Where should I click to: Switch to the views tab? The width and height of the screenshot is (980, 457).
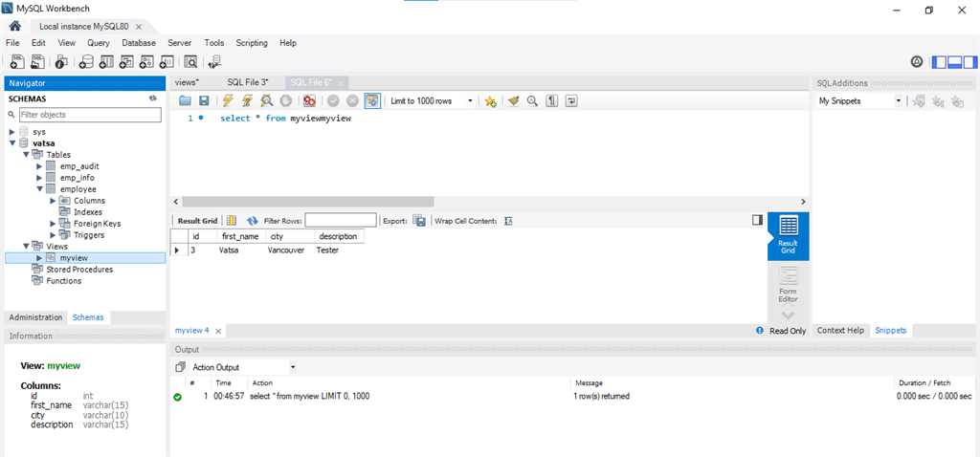[x=188, y=82]
